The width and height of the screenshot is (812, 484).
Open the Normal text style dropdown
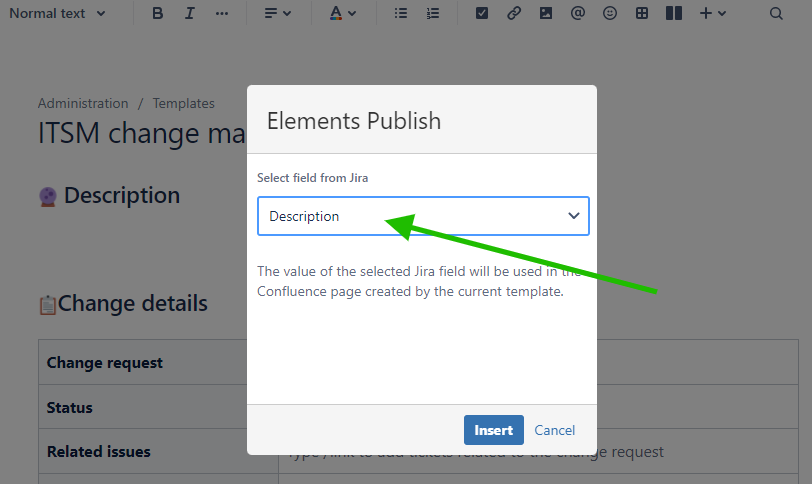[57, 14]
